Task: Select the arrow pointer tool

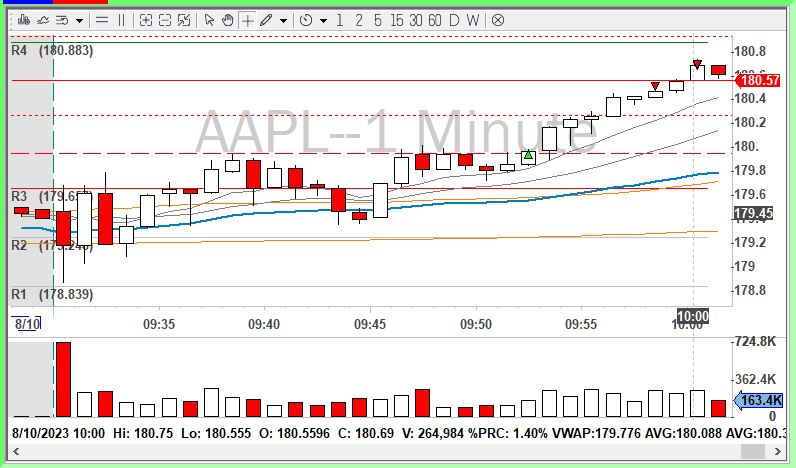Action: pos(209,20)
